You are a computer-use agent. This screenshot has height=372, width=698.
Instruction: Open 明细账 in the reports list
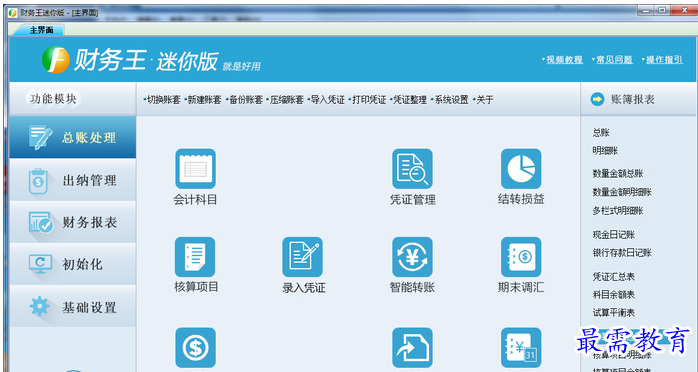605,151
